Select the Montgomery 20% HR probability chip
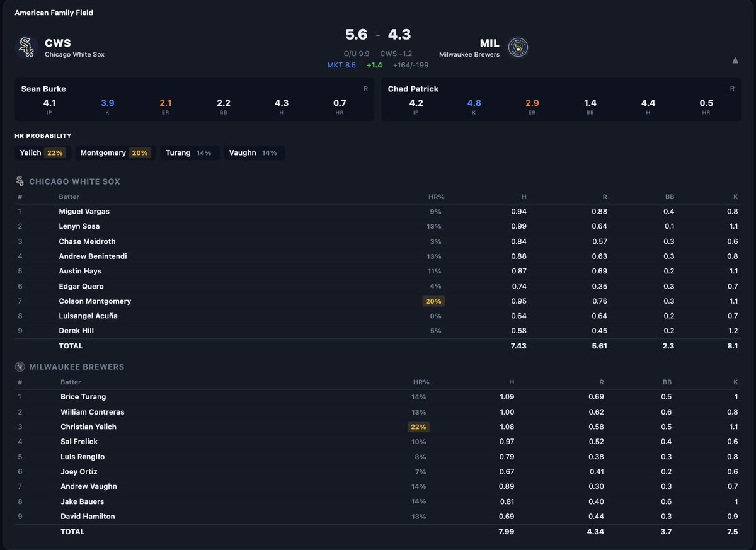The width and height of the screenshot is (756, 550). (x=116, y=153)
